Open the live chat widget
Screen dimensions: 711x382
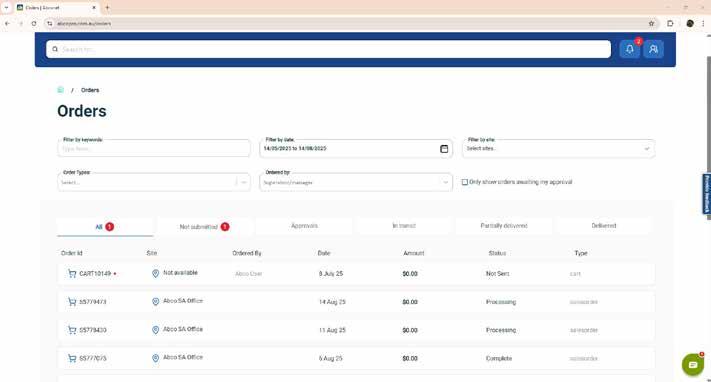tap(693, 364)
